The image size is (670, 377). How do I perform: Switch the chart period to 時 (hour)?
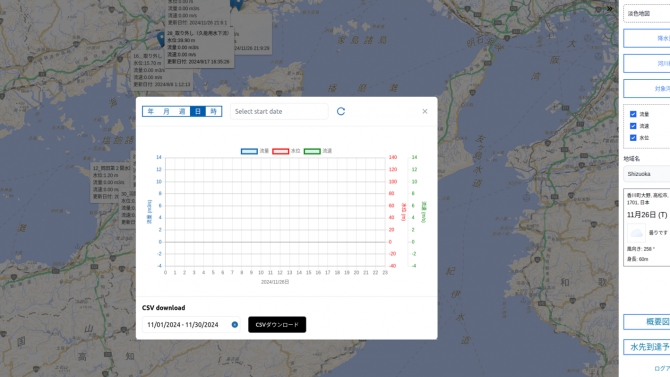click(214, 112)
